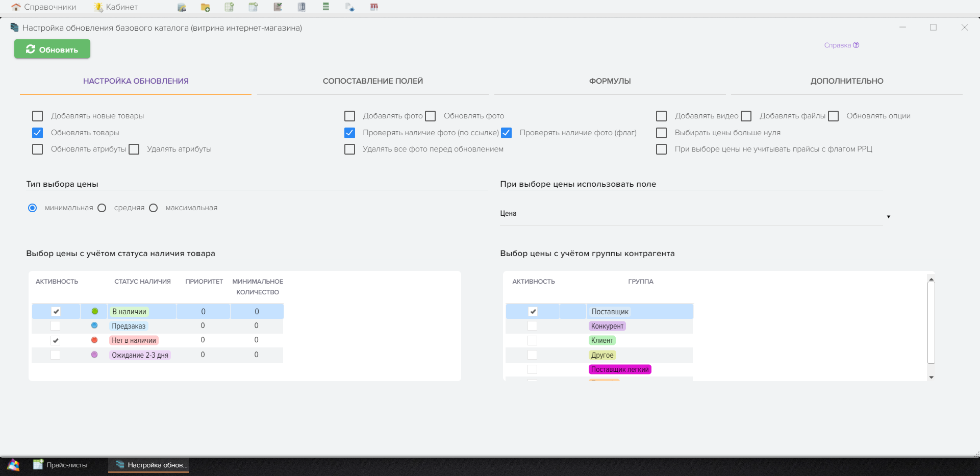Viewport: 980px width, 476px height.
Task: Select средняя price type radio
Action: (102, 208)
